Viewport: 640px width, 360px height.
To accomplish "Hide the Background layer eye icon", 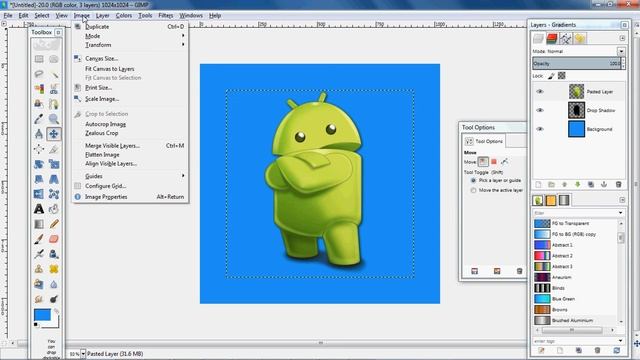I will click(x=540, y=129).
